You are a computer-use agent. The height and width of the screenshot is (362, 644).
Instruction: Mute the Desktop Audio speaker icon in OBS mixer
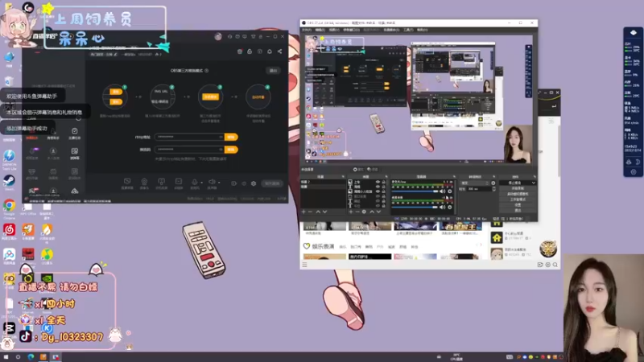click(x=442, y=208)
